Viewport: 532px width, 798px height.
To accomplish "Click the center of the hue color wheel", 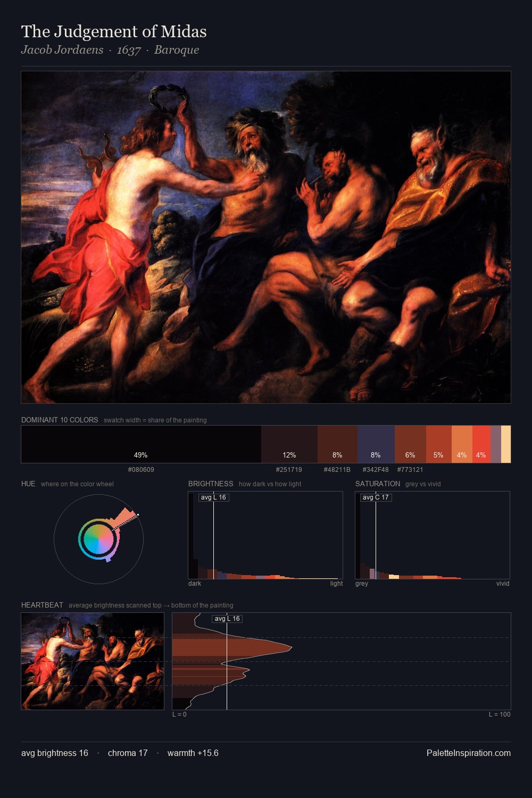I will pos(99,539).
